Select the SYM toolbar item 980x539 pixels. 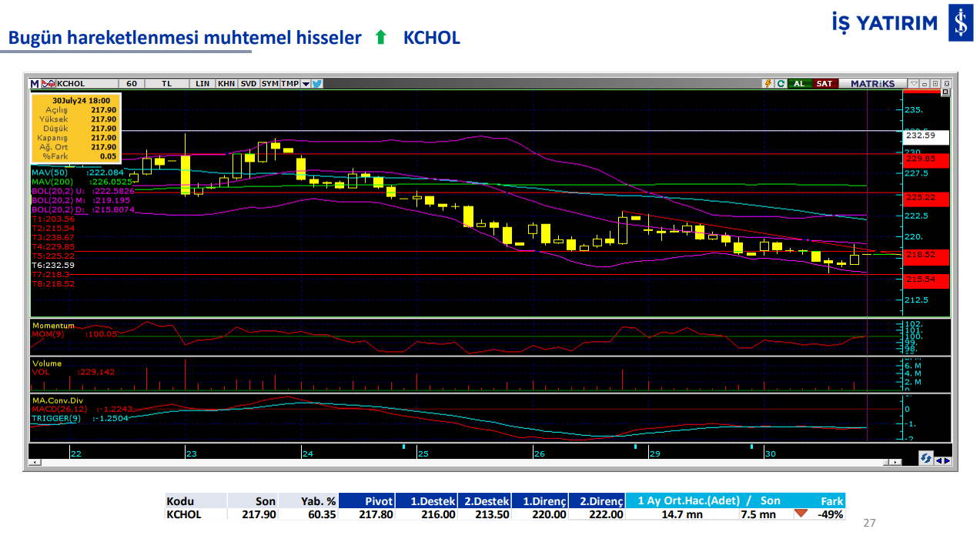click(269, 84)
